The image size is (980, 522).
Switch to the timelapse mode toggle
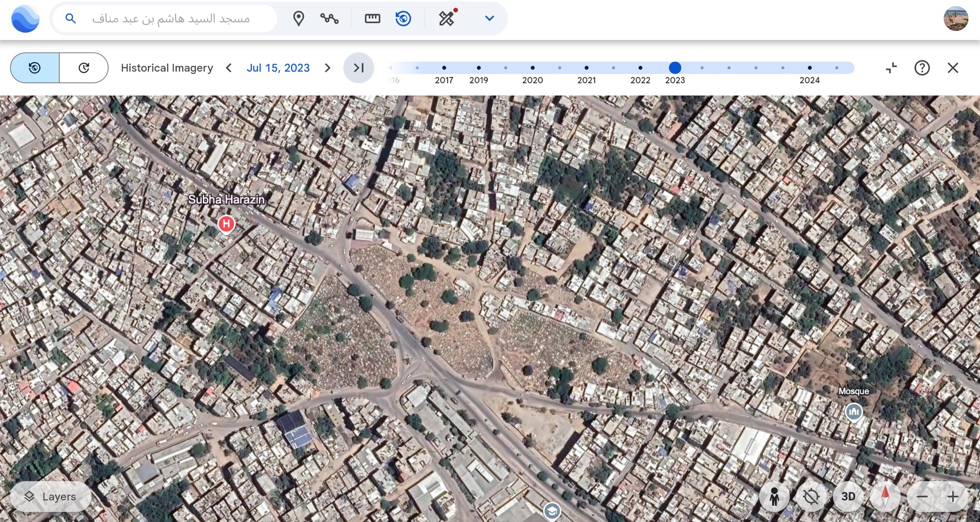[84, 68]
